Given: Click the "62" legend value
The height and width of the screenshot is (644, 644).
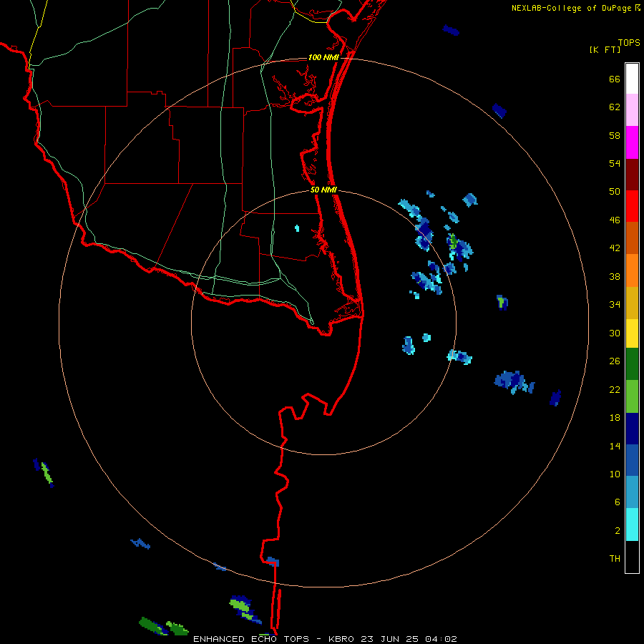Looking at the screenshot, I should tap(615, 107).
